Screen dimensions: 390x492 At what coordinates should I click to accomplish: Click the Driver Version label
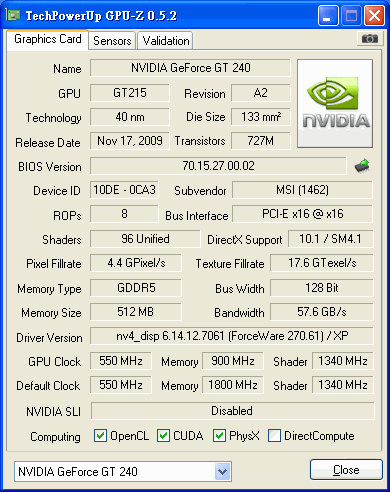tap(49, 338)
